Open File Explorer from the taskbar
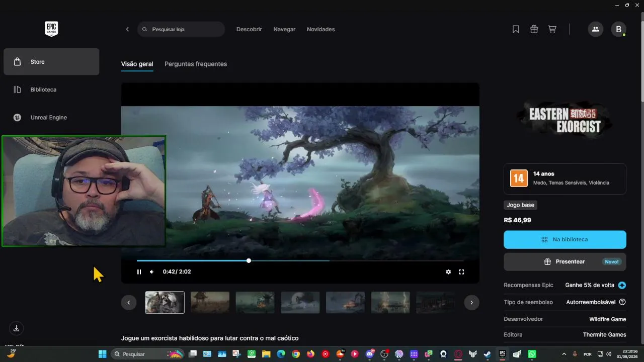Screen dimensions: 644x362 266,354
